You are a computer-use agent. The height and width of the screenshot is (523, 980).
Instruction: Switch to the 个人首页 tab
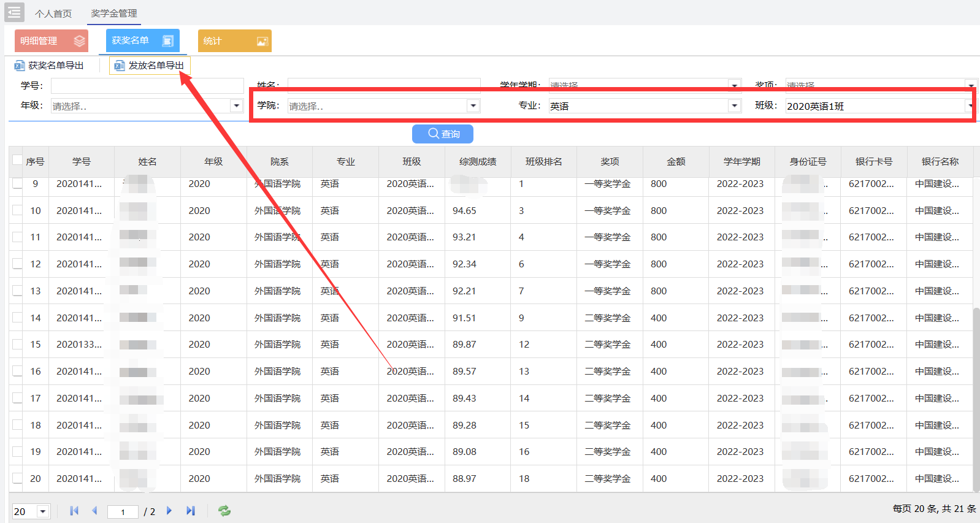pos(53,13)
